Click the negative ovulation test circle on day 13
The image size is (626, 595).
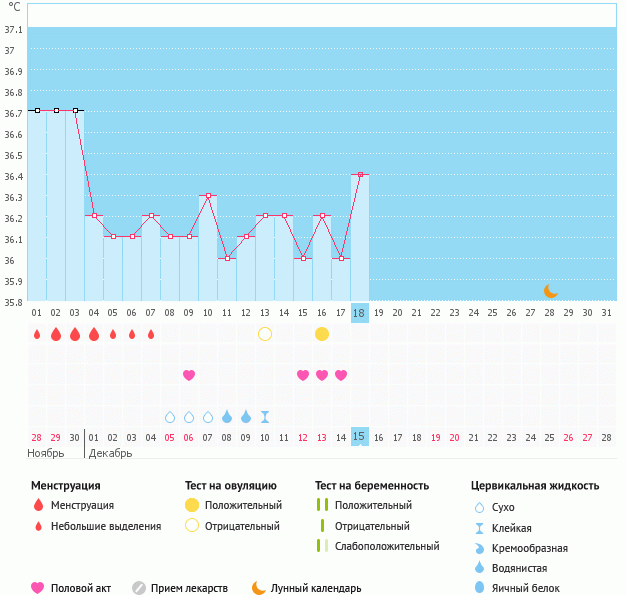pos(265,334)
